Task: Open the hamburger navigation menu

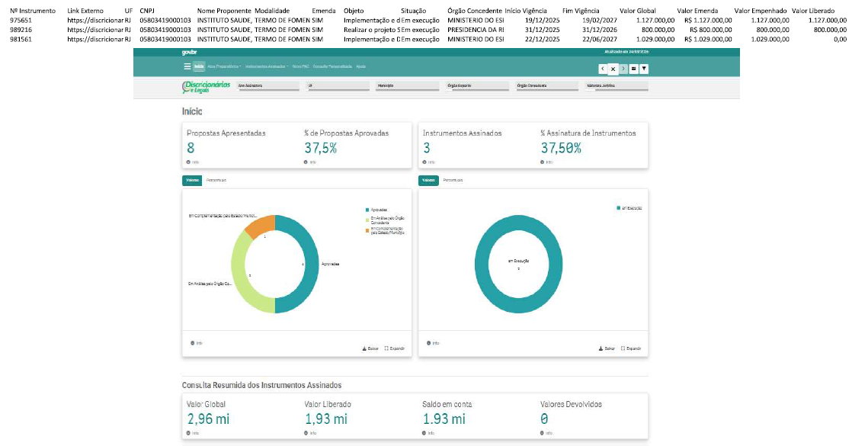Action: (x=187, y=67)
